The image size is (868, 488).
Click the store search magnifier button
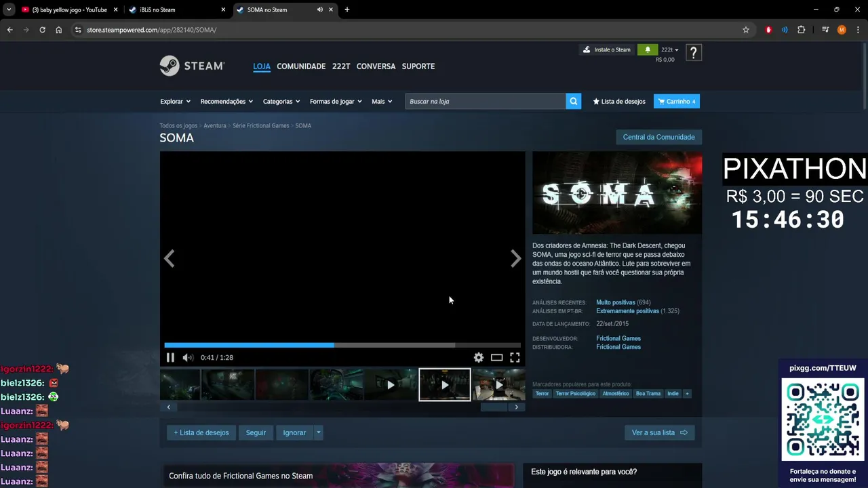(574, 101)
